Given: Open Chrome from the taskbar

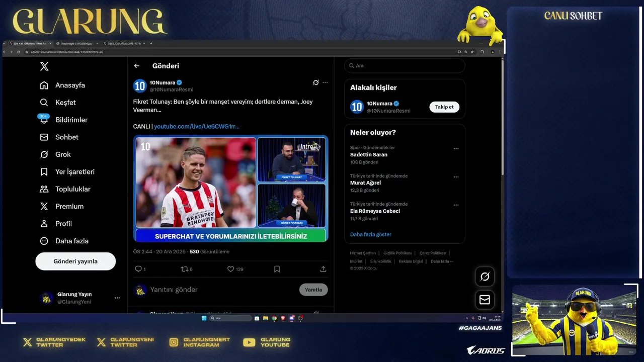Looking at the screenshot, I should coord(274,318).
